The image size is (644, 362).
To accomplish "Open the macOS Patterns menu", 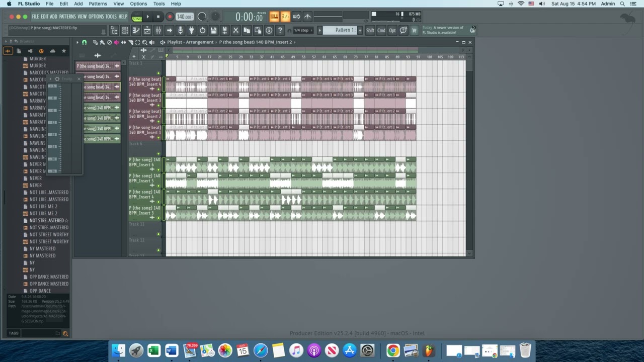I will point(98,4).
